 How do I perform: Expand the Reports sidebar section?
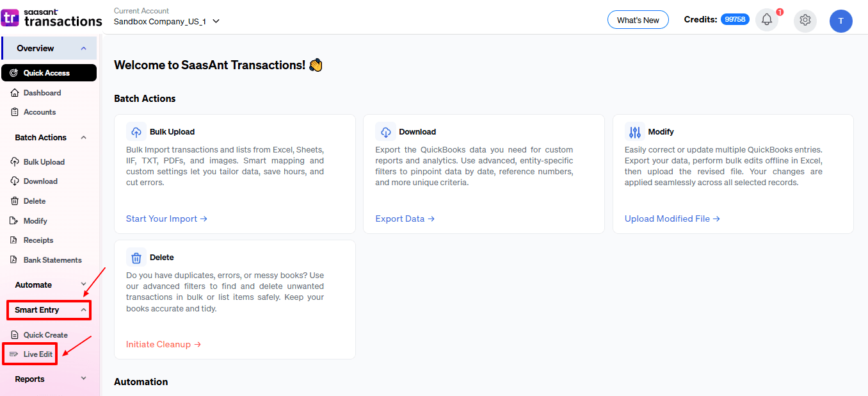83,379
